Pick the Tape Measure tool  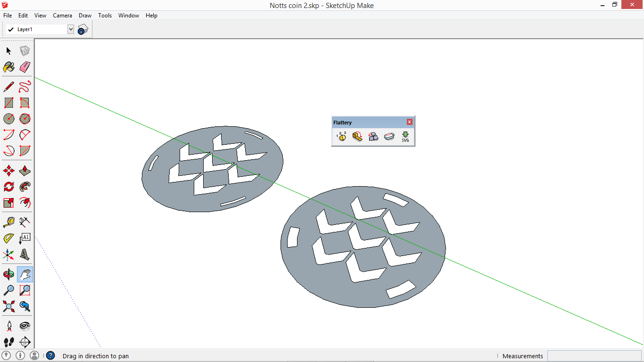coord(8,222)
